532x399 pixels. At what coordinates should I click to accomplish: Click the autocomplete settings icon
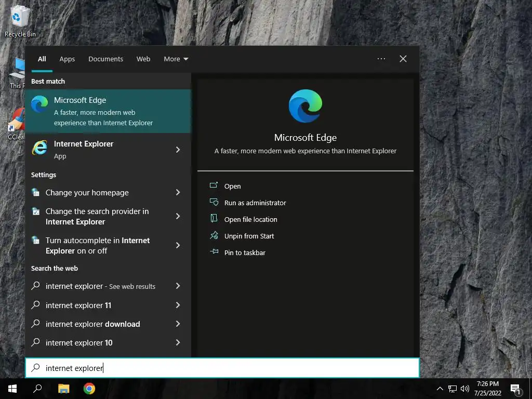[x=36, y=240]
